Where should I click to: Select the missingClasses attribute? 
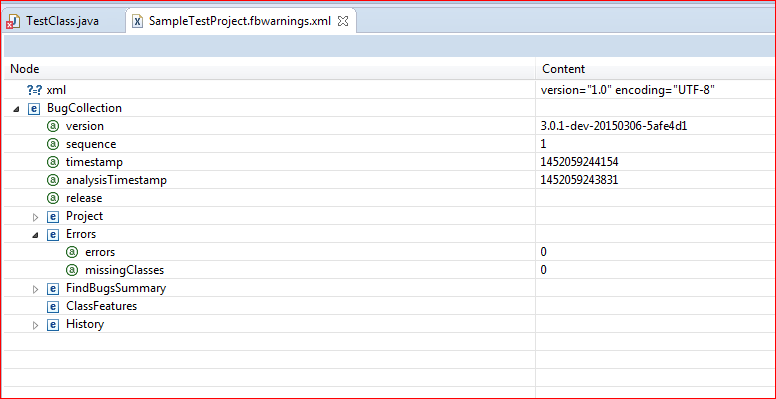(125, 270)
